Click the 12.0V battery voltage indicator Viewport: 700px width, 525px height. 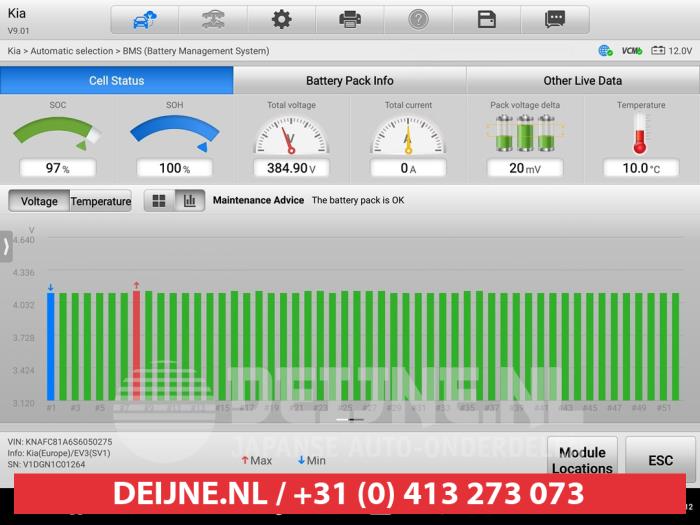671,51
